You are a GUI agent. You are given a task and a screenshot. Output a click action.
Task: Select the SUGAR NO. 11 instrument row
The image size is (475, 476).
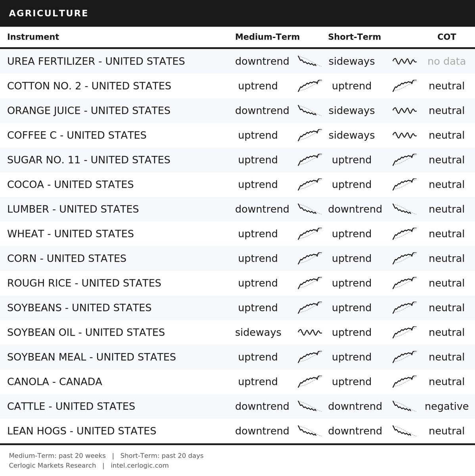(x=238, y=159)
